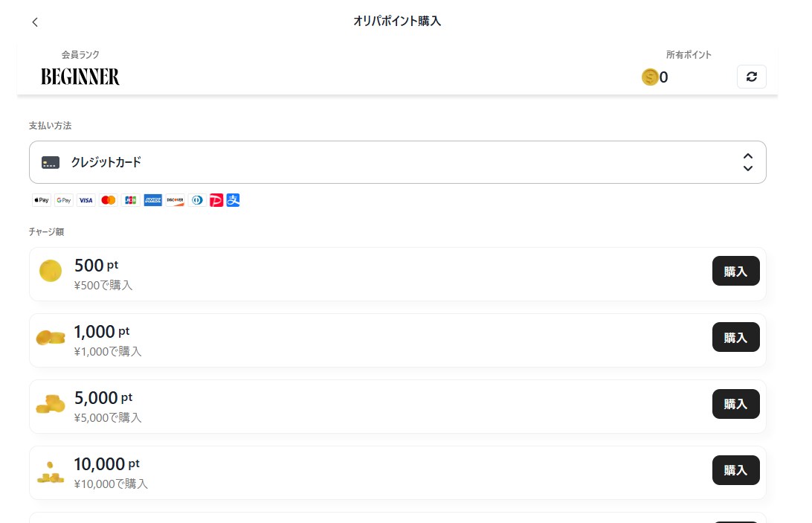Buy 10,000 pt package
This screenshot has height=523, width=812.
click(x=736, y=470)
